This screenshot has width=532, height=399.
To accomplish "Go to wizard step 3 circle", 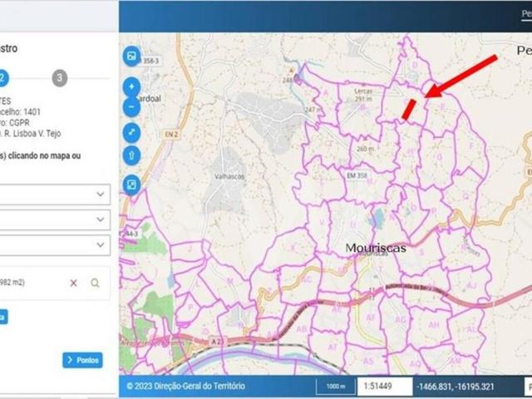I will (59, 77).
